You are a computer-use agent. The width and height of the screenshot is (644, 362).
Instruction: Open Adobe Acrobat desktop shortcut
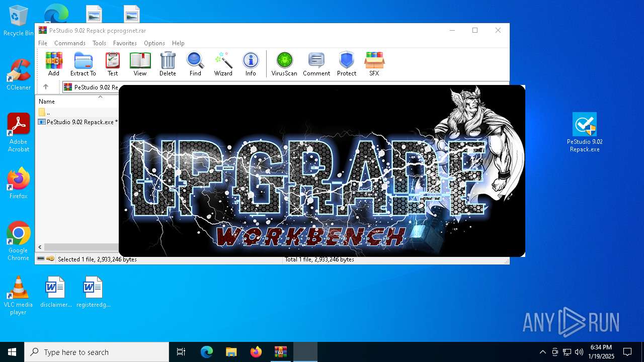click(x=18, y=133)
